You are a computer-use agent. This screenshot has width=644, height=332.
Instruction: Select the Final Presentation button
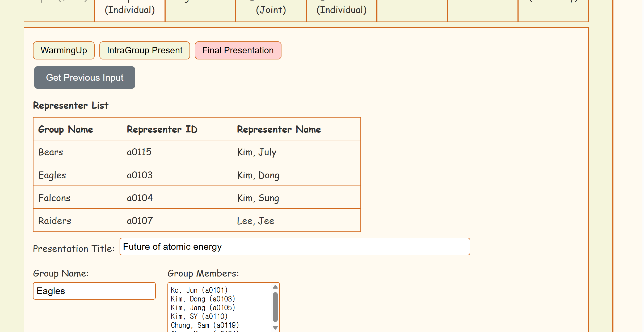pos(238,50)
